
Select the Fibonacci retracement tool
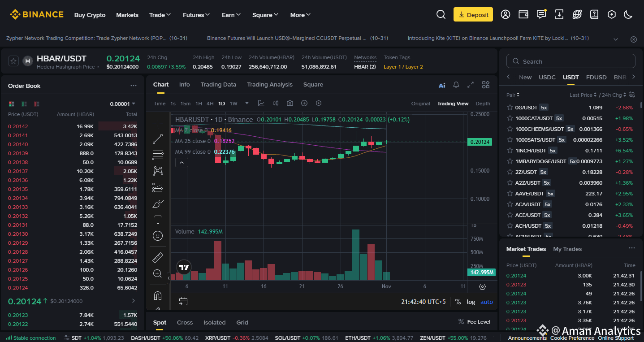tap(158, 156)
